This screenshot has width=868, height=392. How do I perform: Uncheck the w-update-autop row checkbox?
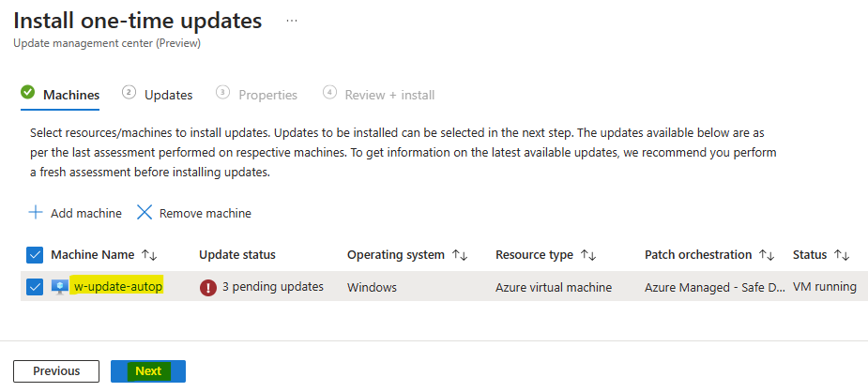tap(35, 287)
